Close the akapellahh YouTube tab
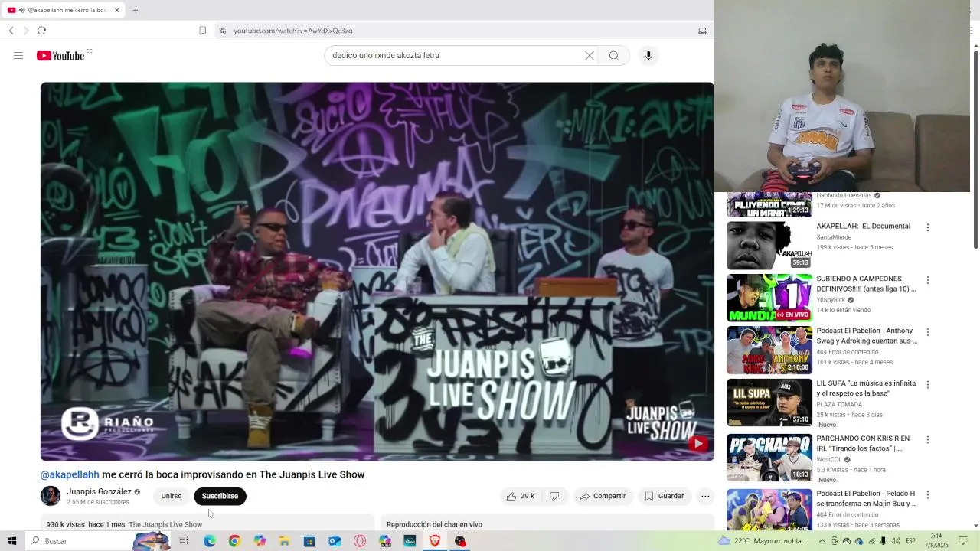Viewport: 980px width, 551px height. [x=116, y=10]
